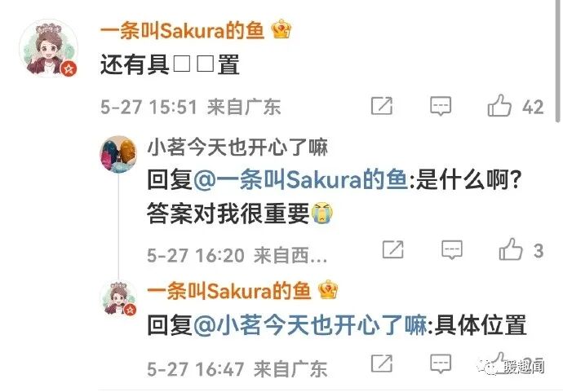
Task: Open reply bubble on 16:47 comment
Action: tap(441, 363)
